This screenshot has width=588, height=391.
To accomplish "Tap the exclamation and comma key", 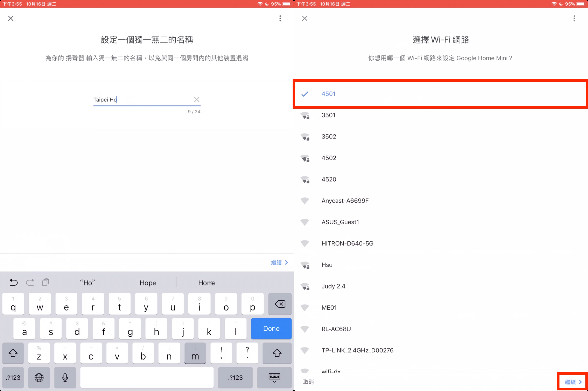I will coord(221,353).
